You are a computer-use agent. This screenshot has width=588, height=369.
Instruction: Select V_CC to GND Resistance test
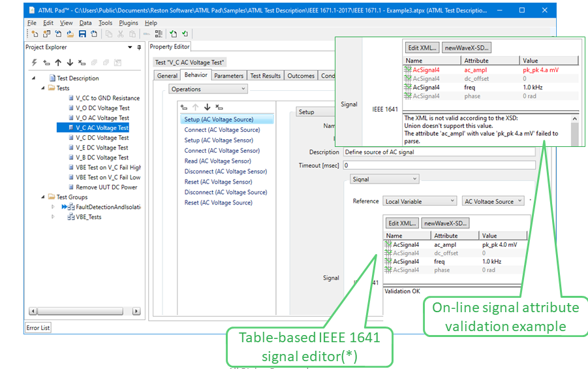tap(108, 98)
